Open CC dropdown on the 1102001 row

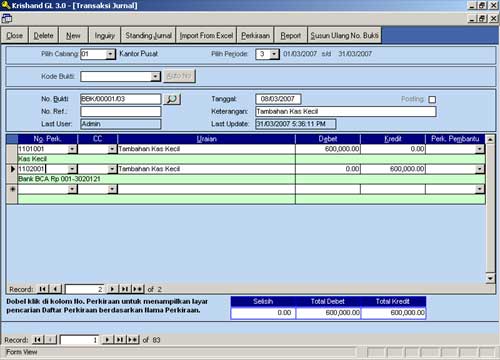click(112, 169)
